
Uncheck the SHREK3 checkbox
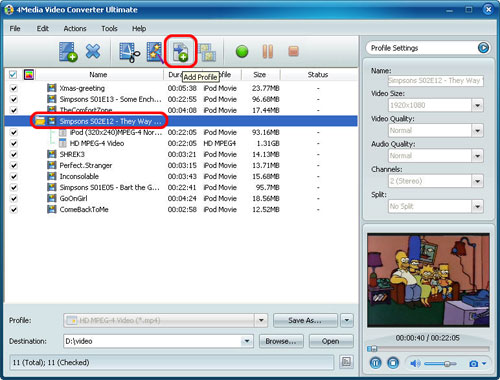[14, 154]
